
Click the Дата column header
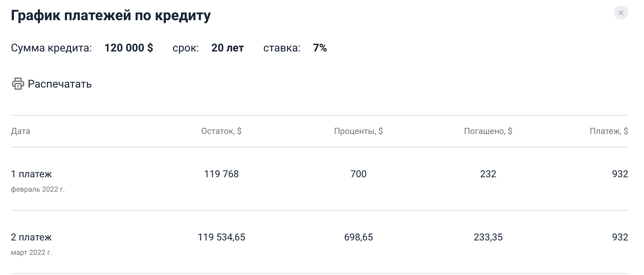[x=20, y=131]
